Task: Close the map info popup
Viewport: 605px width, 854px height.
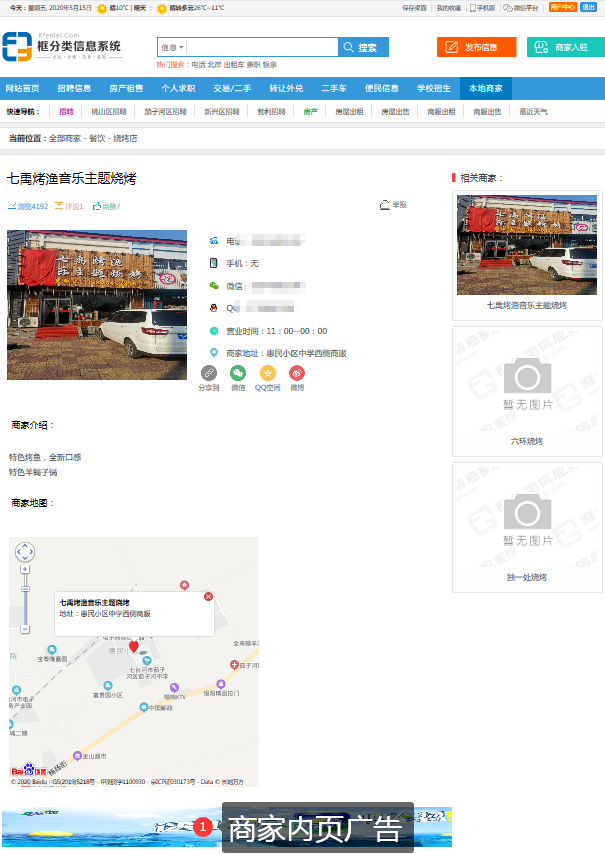Action: 208,597
